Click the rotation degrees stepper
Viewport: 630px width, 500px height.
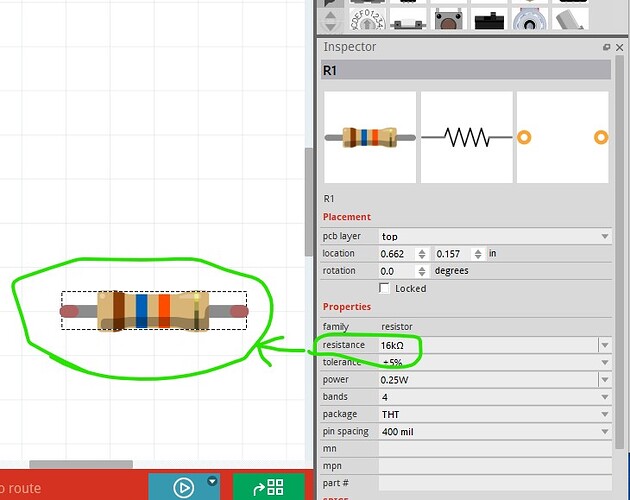pyautogui.click(x=422, y=271)
